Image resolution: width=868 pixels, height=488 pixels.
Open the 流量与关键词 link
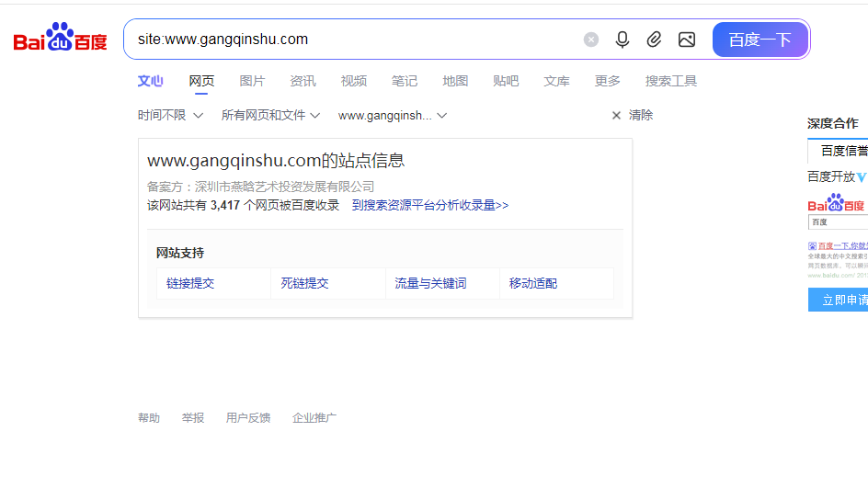click(x=430, y=283)
